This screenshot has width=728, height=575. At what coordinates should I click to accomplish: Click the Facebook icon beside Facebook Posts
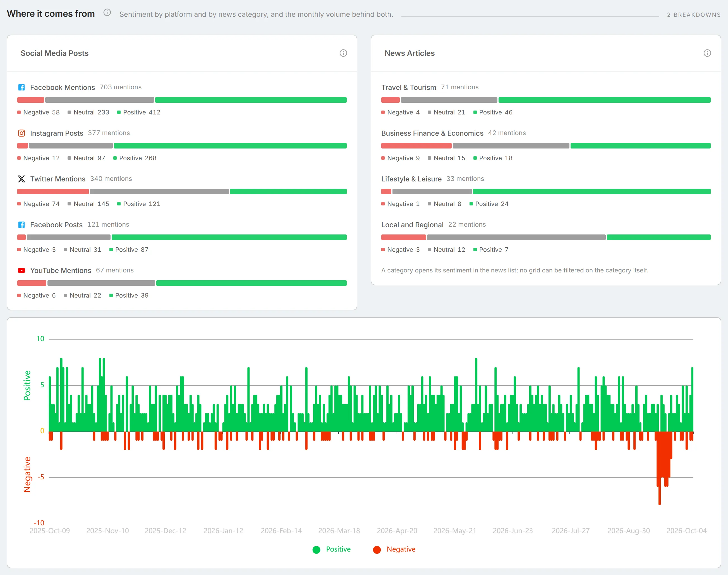(x=21, y=225)
